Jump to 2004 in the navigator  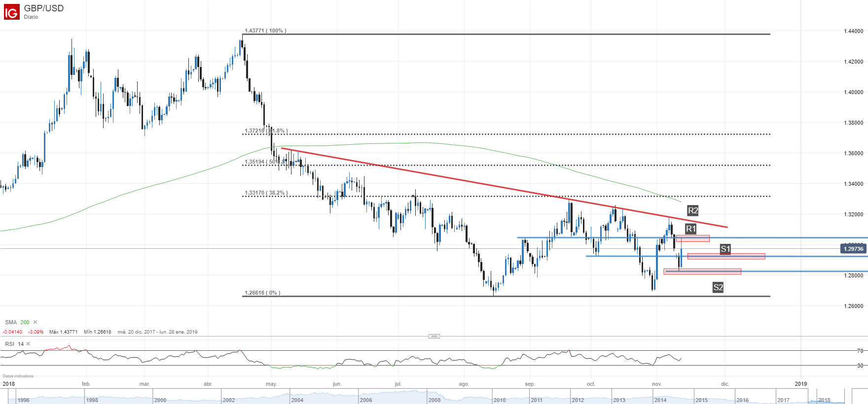tap(297, 400)
